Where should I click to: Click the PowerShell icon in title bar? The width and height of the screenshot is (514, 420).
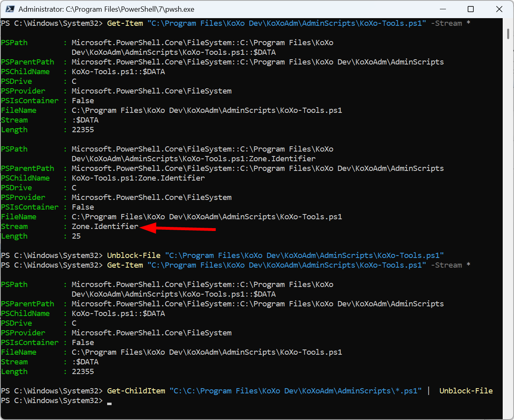click(10, 9)
